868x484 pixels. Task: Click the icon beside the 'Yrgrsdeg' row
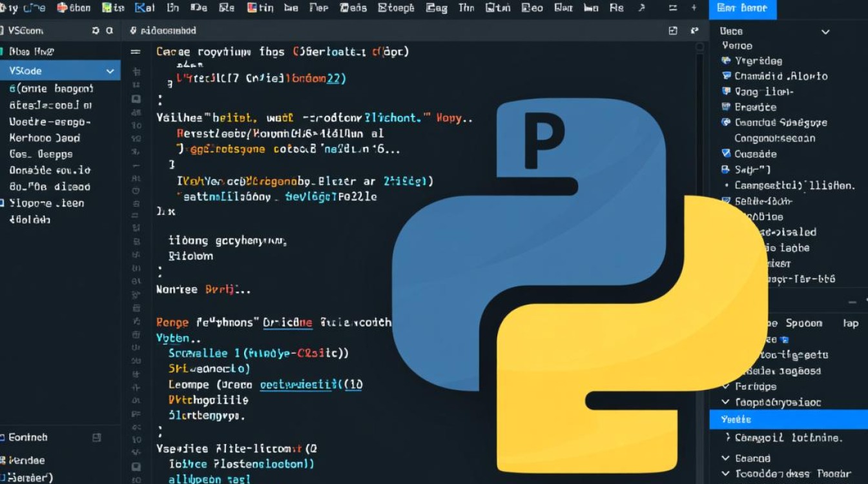(x=725, y=61)
